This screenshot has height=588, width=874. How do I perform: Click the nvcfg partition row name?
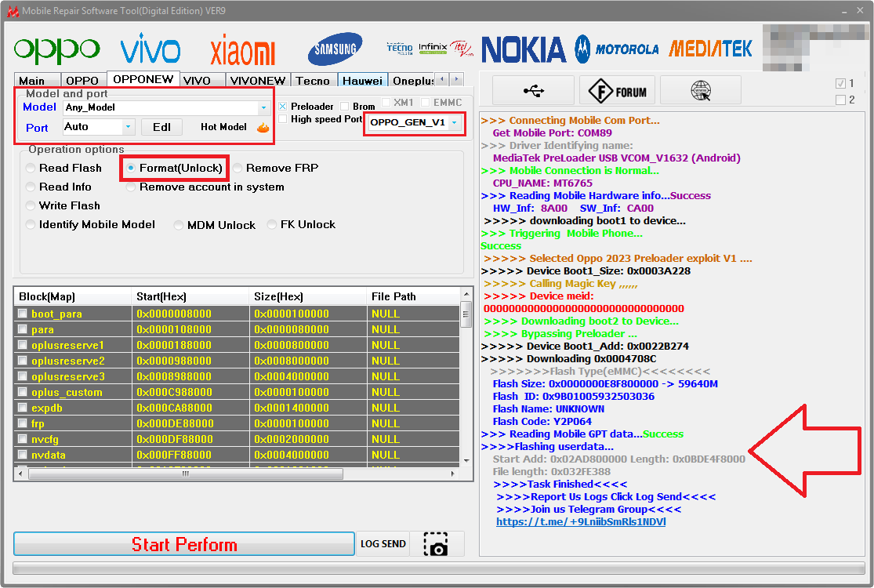(x=45, y=439)
